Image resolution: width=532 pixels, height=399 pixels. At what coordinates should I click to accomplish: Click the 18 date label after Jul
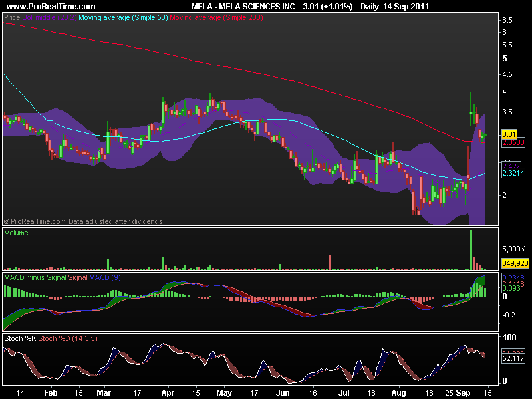click(x=372, y=393)
